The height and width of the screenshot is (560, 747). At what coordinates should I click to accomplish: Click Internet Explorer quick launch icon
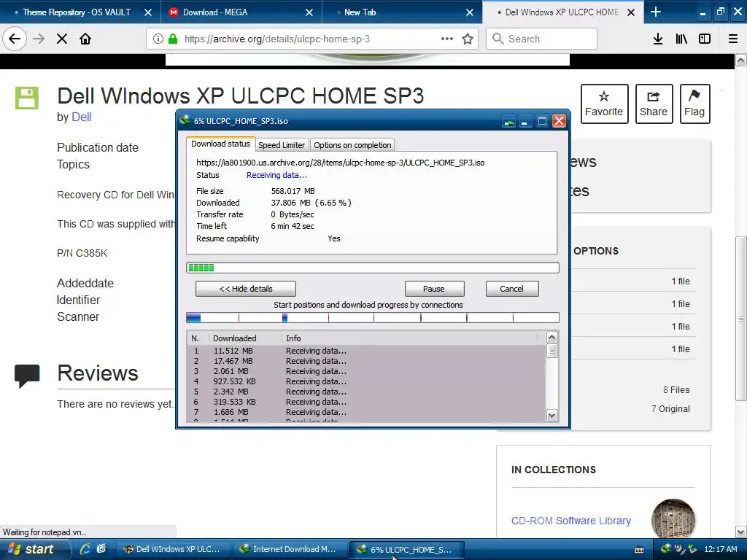[x=85, y=548]
